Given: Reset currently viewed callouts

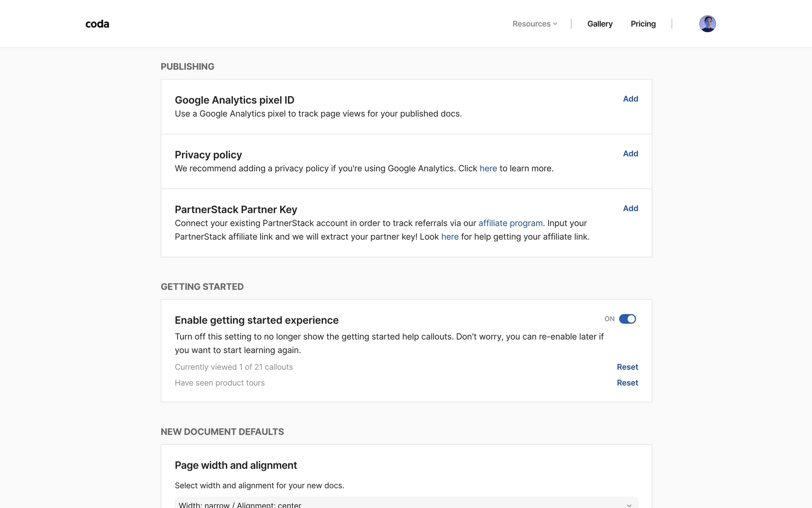Looking at the screenshot, I should (627, 367).
